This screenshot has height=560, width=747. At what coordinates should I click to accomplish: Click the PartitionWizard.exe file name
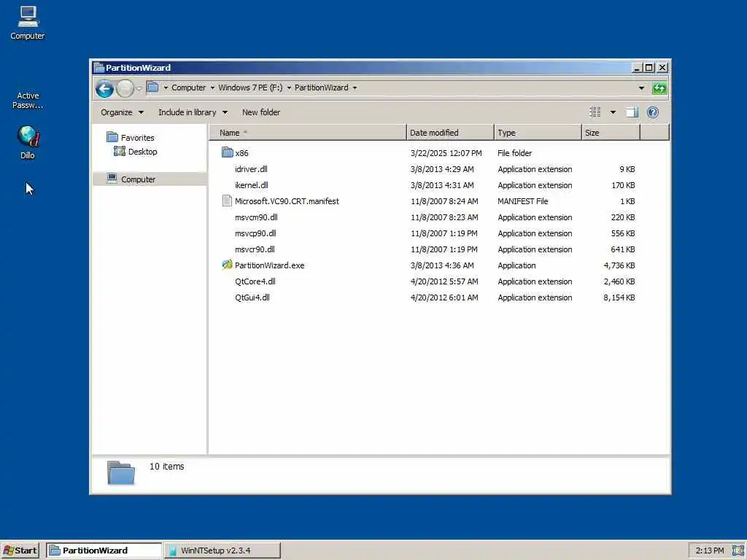tap(270, 265)
